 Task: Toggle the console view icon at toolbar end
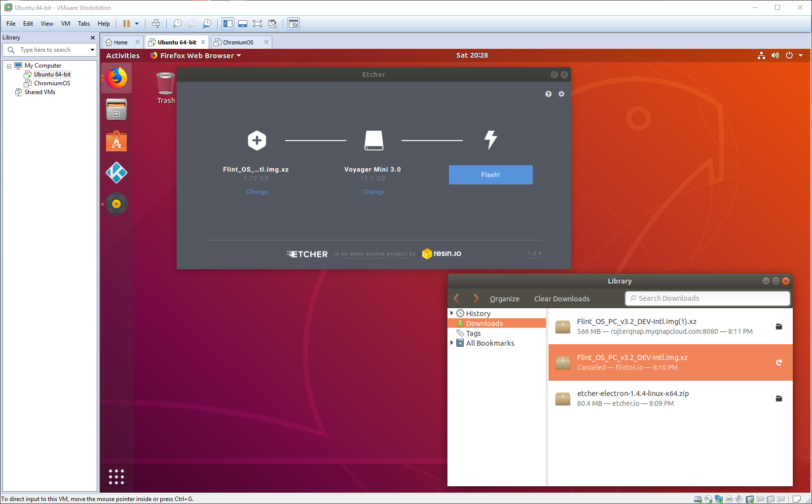[x=294, y=24]
